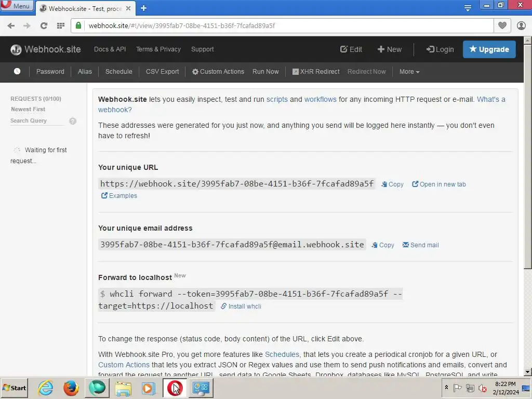Screen dimensions: 532x399
Task: Launch Firefox from taskbar
Action: [x=71, y=388]
